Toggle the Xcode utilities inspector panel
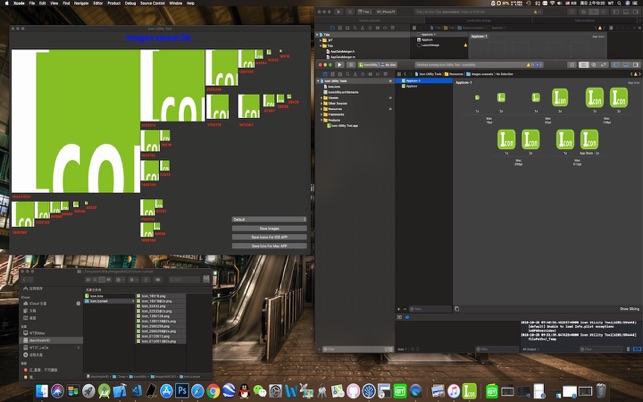 point(635,65)
